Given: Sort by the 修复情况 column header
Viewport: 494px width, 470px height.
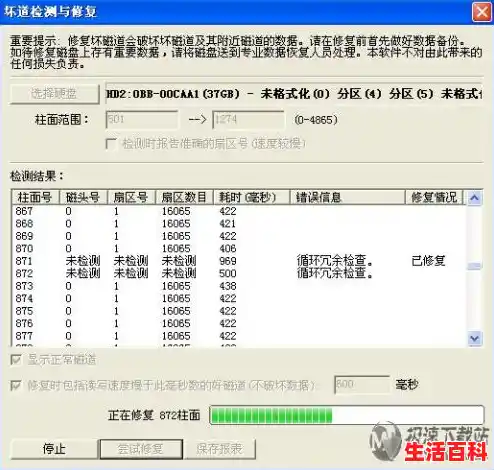Looking at the screenshot, I should [x=434, y=197].
